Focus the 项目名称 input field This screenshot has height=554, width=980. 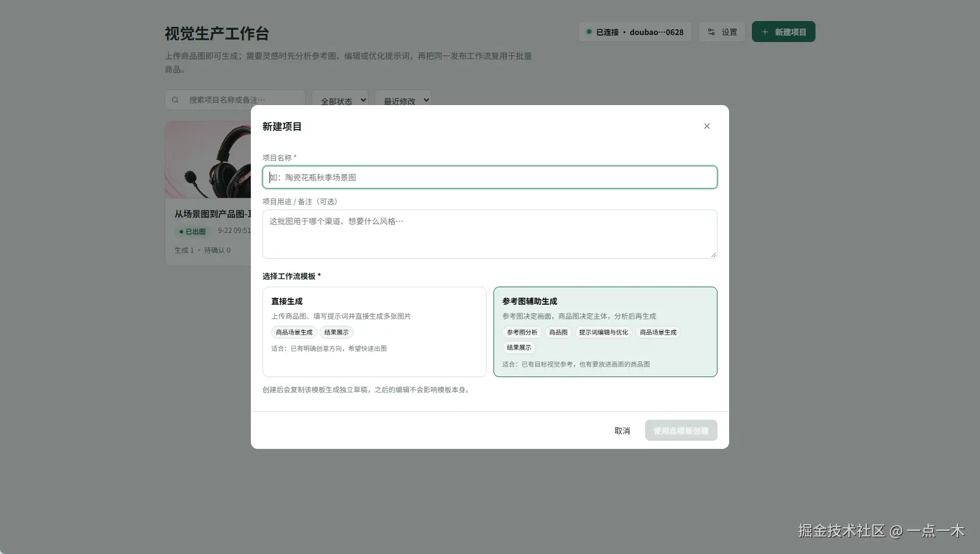click(x=489, y=177)
